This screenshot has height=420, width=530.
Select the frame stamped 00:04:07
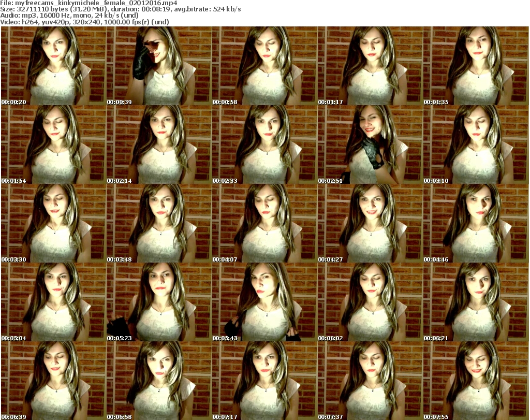264,223
